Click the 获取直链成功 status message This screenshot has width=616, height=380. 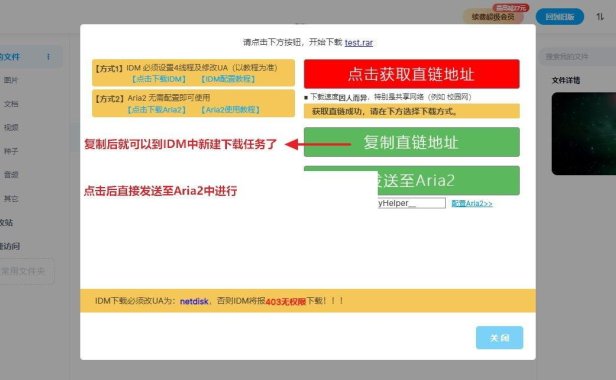coord(411,111)
